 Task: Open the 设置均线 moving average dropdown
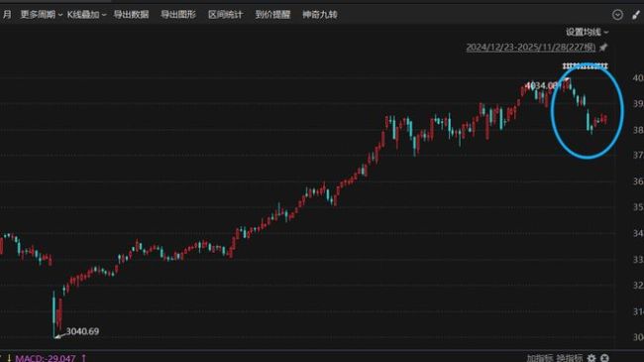click(x=587, y=32)
